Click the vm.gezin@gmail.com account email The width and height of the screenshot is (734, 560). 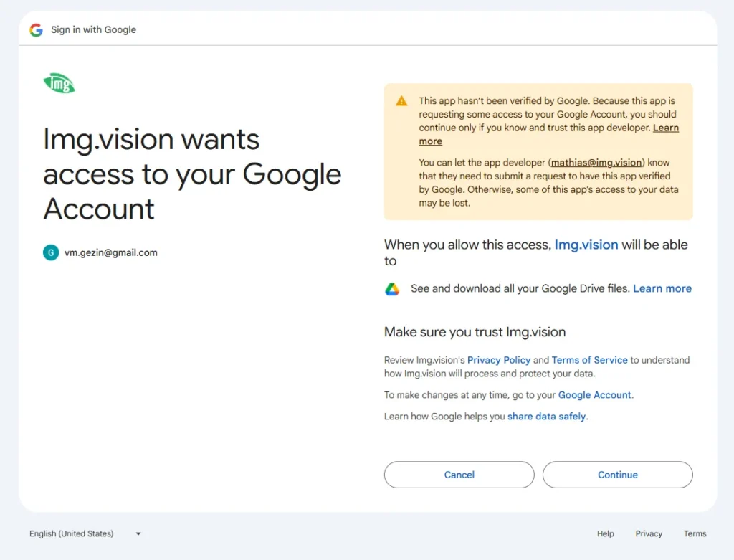tap(111, 253)
